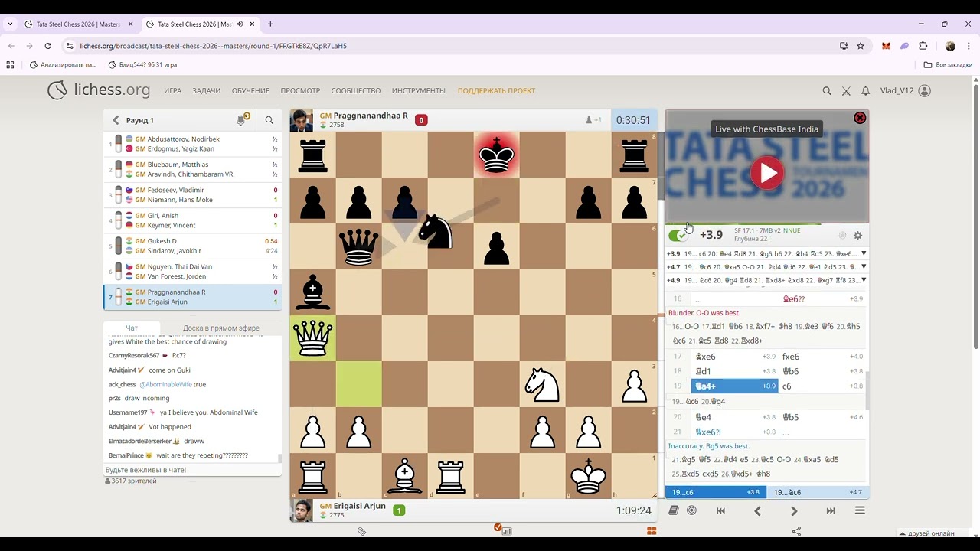The image size is (980, 551).
Task: Select the 19...Nc6 variation at the panel bottom
Action: (818, 492)
